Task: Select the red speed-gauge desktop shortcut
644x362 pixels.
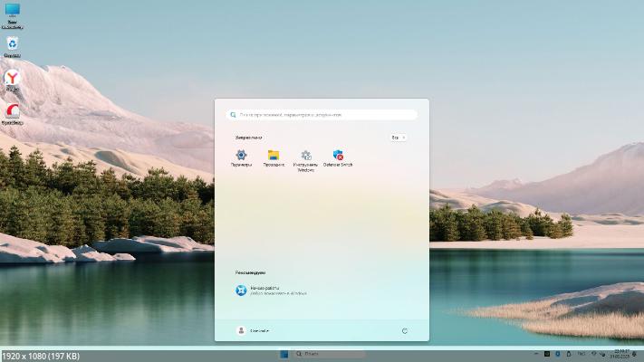Action: 13,114
